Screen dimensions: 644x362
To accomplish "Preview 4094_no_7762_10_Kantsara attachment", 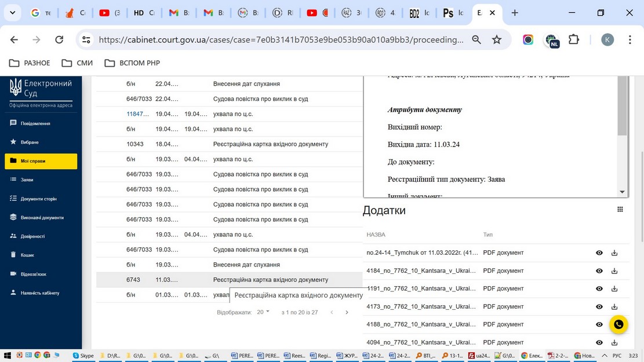I will pos(599,342).
